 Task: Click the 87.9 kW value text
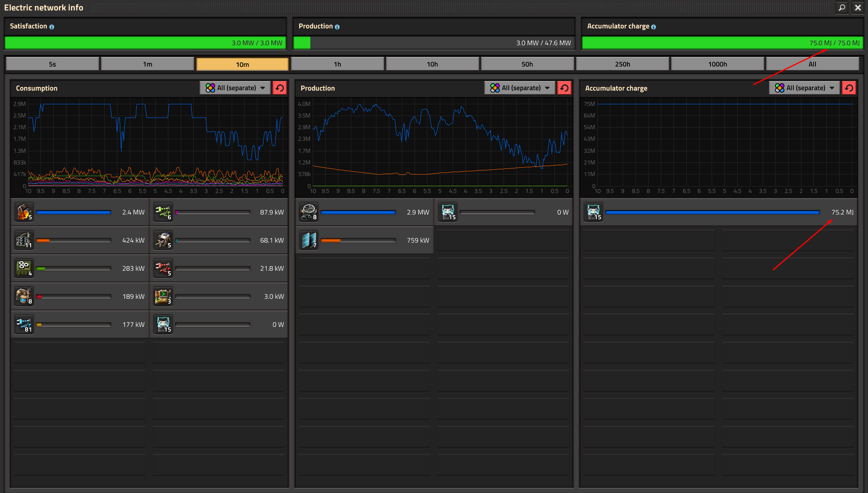(272, 212)
